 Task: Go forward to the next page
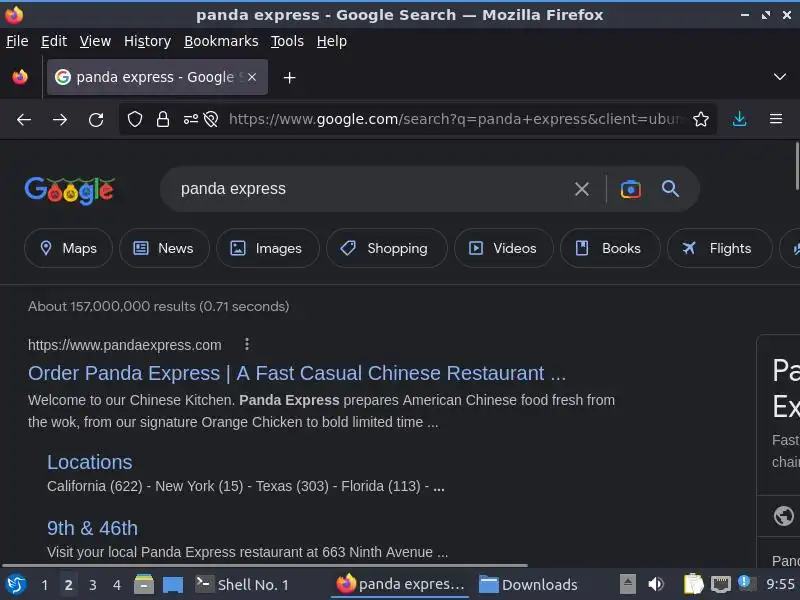60,120
